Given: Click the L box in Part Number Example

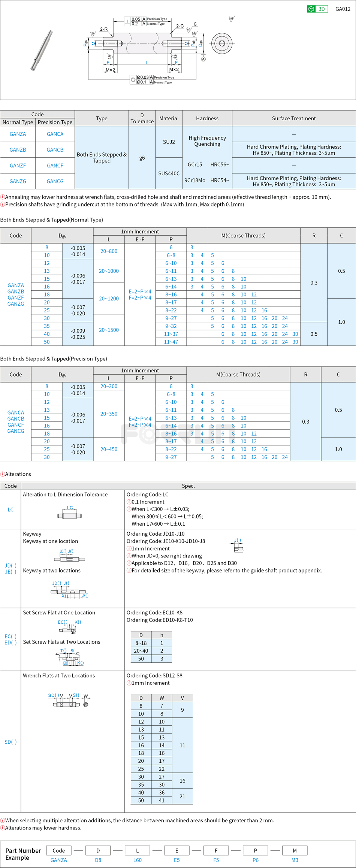Looking at the screenshot, I should tap(138, 850).
